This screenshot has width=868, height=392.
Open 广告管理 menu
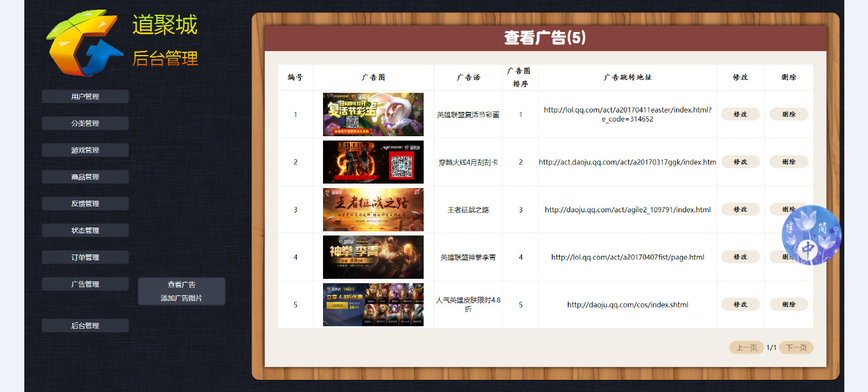(x=85, y=285)
